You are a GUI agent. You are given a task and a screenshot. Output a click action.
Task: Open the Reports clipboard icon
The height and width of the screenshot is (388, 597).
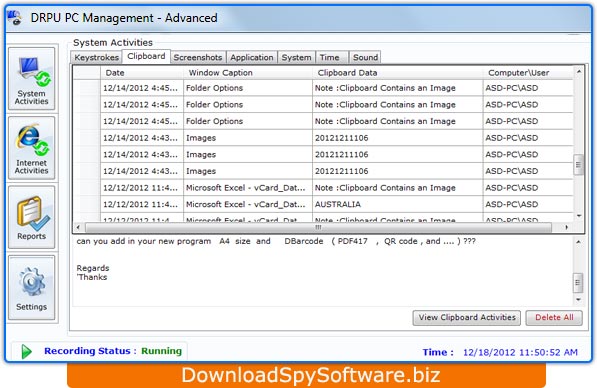[x=32, y=217]
